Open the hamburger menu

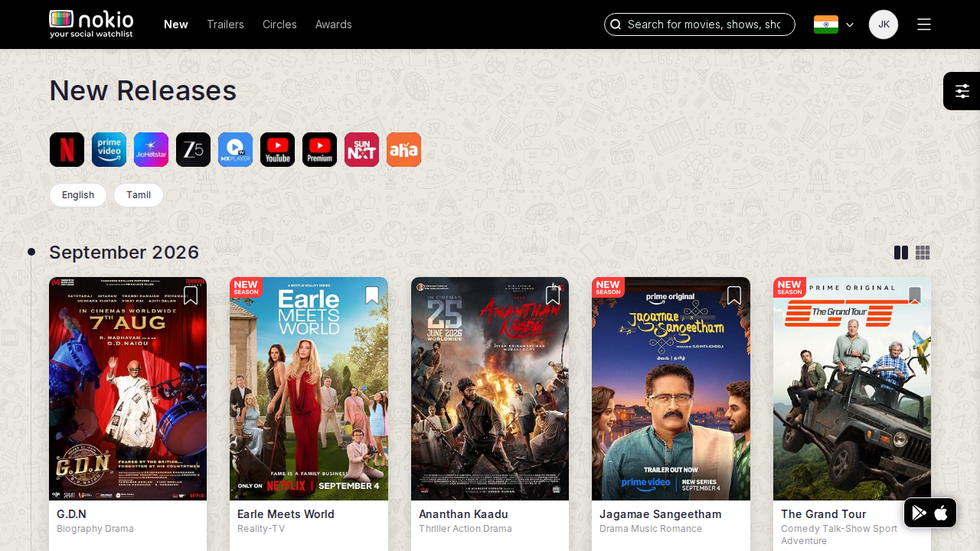(x=924, y=24)
